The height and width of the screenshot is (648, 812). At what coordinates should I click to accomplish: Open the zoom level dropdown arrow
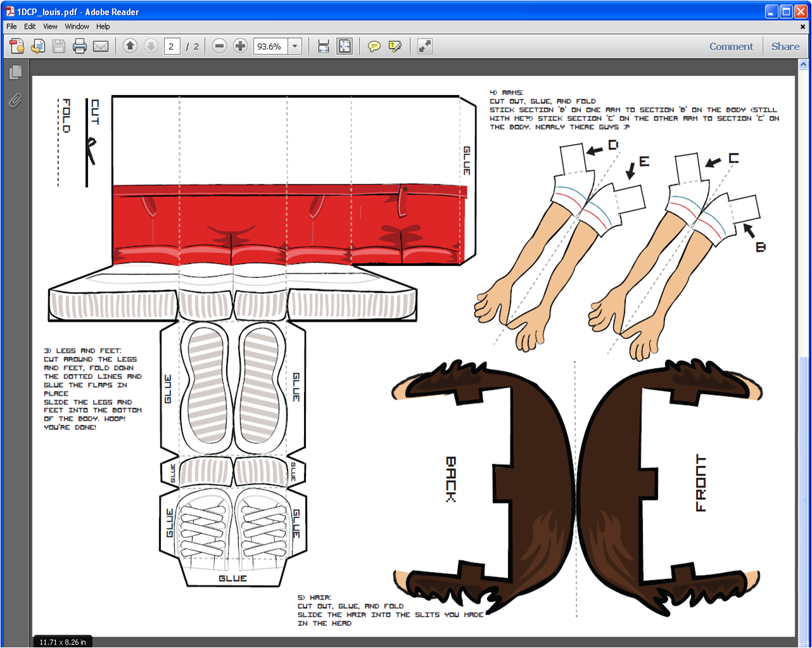coord(295,46)
